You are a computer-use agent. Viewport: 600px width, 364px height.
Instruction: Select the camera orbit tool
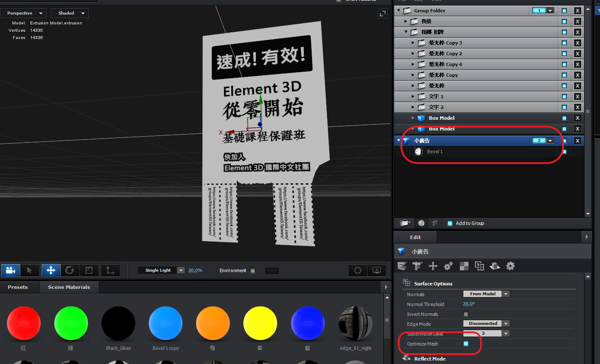(11, 270)
